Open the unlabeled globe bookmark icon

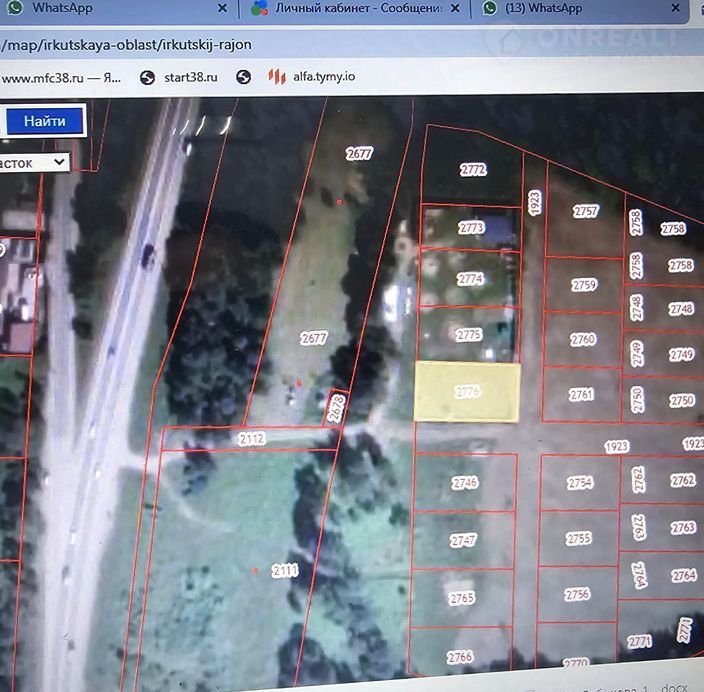(243, 77)
